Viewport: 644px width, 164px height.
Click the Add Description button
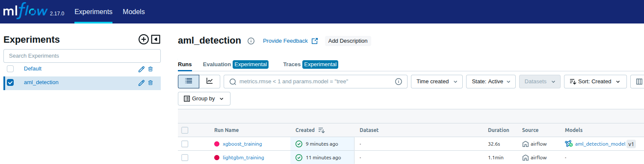coord(348,41)
